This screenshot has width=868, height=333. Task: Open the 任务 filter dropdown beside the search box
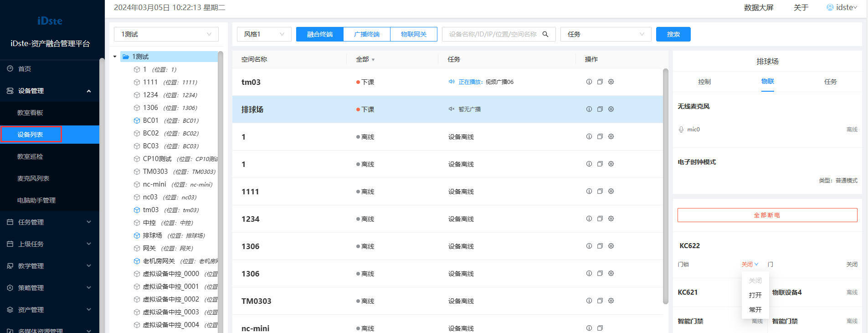pos(606,34)
